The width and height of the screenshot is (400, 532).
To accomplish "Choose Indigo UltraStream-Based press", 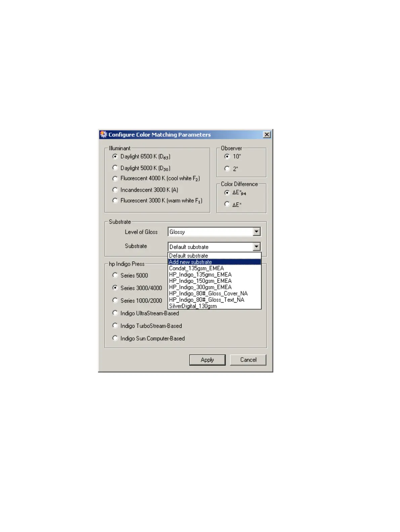I will (115, 313).
